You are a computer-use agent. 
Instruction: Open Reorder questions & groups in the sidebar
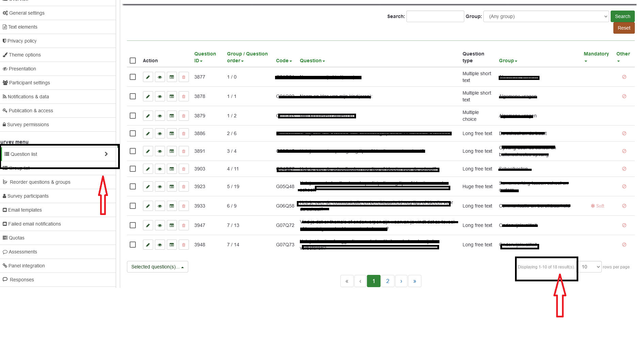(40, 182)
